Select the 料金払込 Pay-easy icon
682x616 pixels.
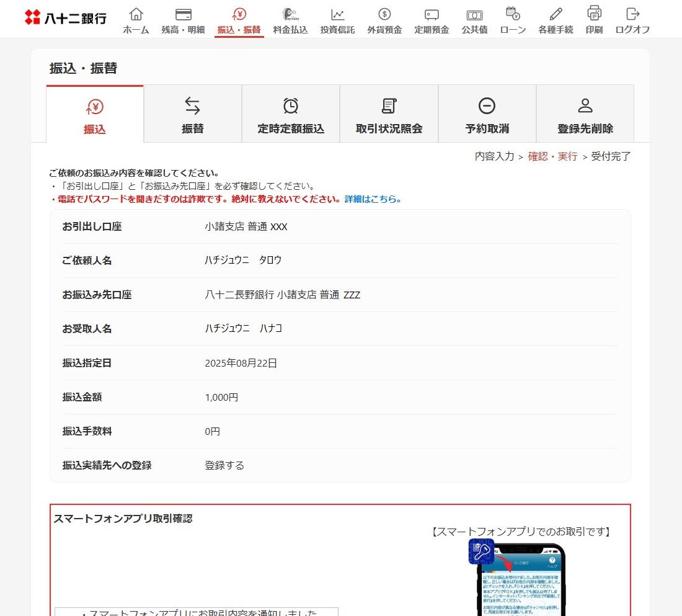pos(290,15)
